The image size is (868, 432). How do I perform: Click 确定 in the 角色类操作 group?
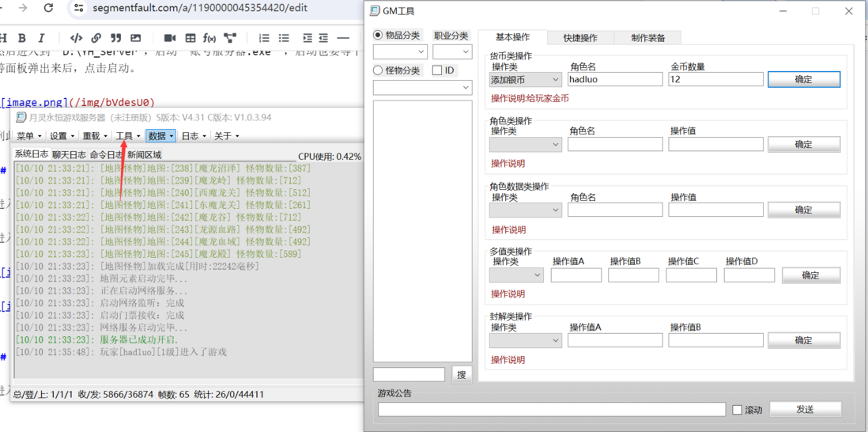point(804,145)
